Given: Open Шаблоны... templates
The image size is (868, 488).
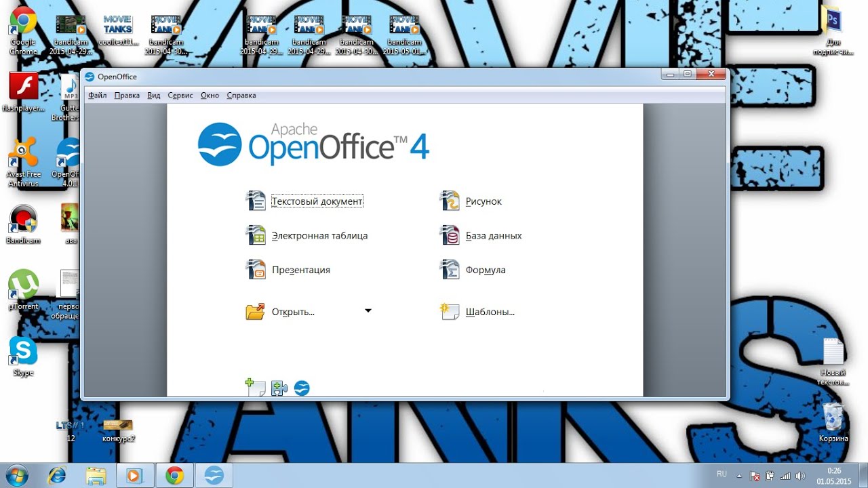Looking at the screenshot, I should click(477, 312).
